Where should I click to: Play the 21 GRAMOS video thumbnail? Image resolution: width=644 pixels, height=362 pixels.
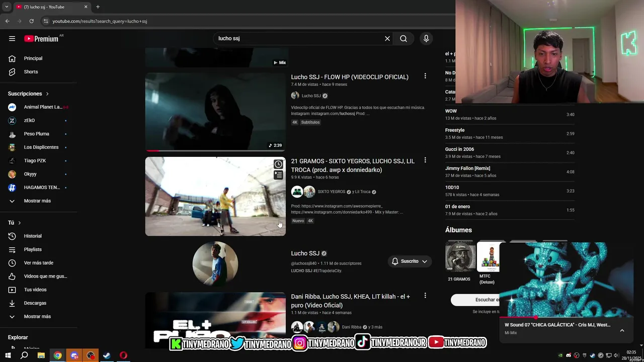point(215,196)
